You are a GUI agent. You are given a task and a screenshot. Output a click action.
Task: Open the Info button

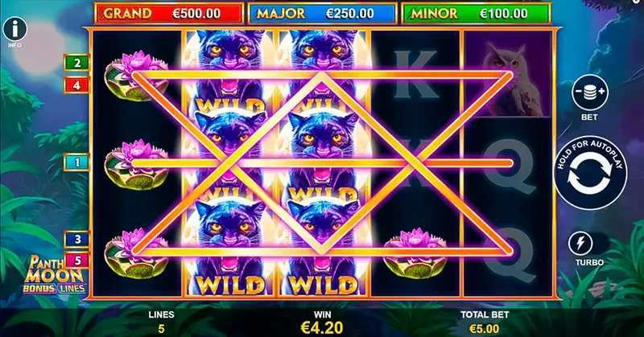pyautogui.click(x=14, y=30)
